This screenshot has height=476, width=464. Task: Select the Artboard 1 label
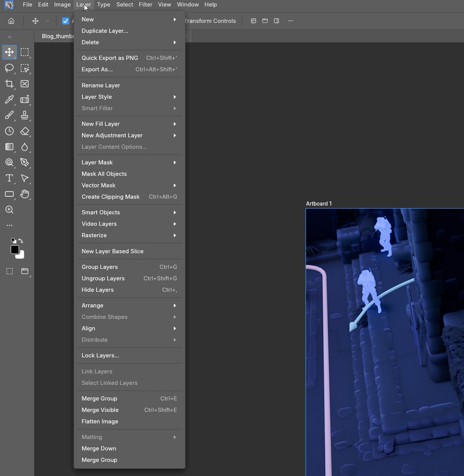pyautogui.click(x=319, y=204)
